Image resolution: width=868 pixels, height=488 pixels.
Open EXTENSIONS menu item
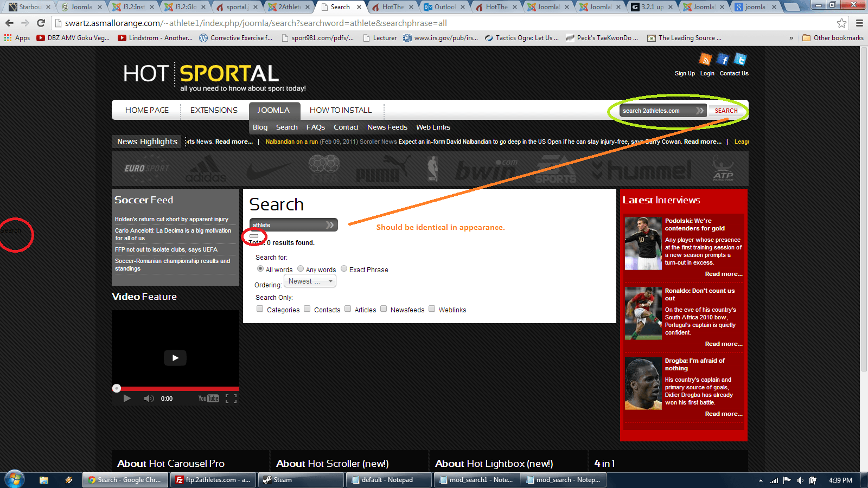pos(214,110)
